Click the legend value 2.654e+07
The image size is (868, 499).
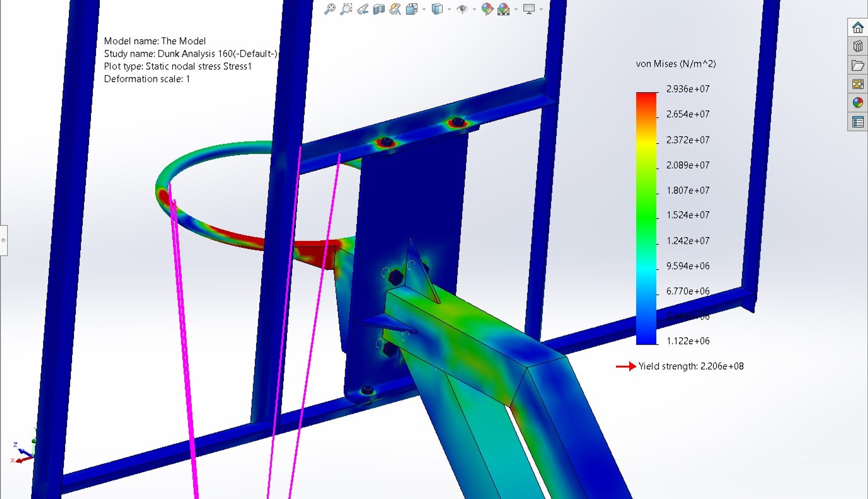tap(688, 114)
